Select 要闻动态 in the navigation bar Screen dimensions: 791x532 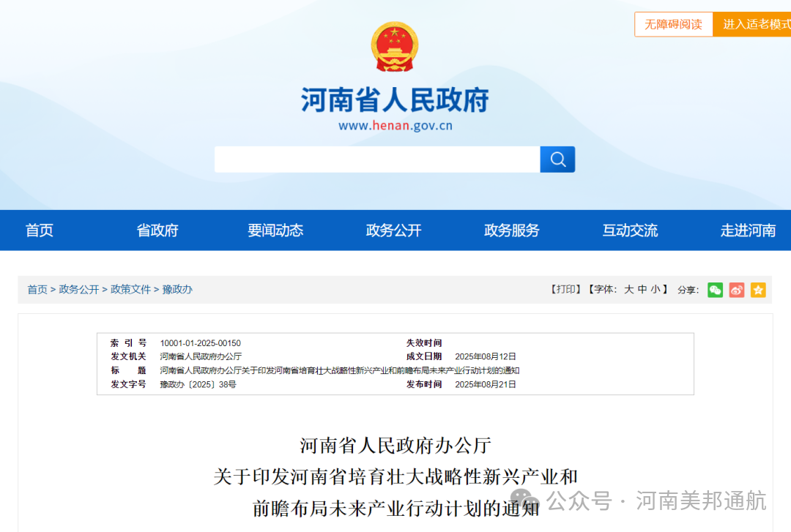tap(275, 231)
